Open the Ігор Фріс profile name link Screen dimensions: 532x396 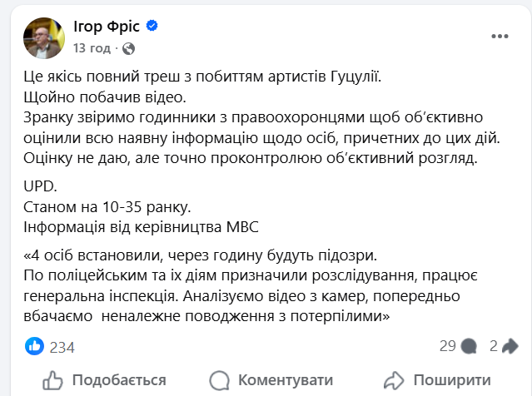pos(107,27)
